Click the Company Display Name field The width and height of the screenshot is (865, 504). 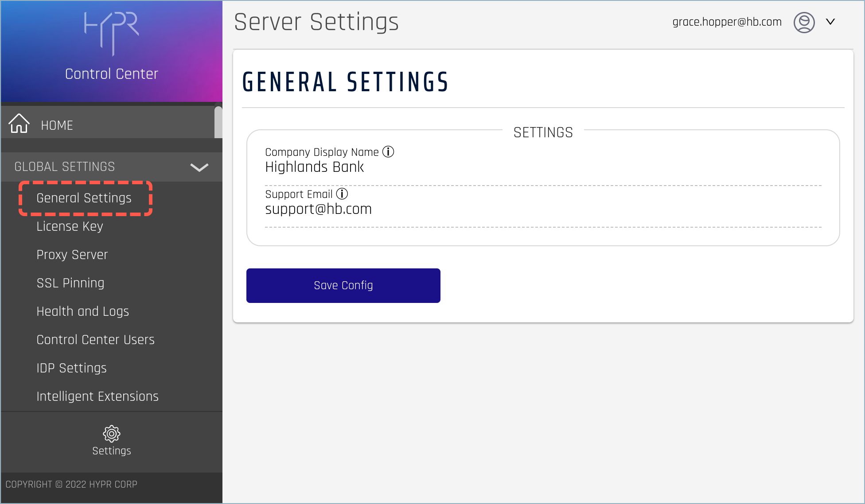pos(542,167)
